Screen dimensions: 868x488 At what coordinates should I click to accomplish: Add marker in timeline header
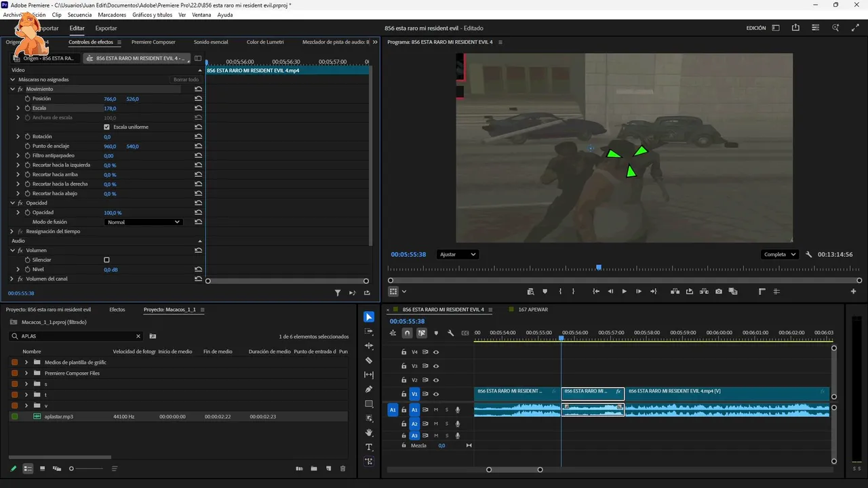(x=436, y=333)
